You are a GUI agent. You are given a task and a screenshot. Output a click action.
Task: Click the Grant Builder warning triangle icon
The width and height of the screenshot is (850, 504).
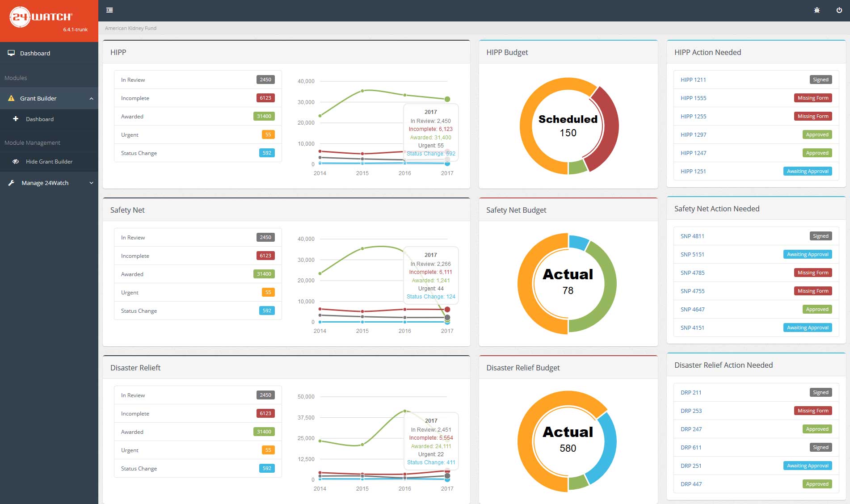click(x=11, y=98)
